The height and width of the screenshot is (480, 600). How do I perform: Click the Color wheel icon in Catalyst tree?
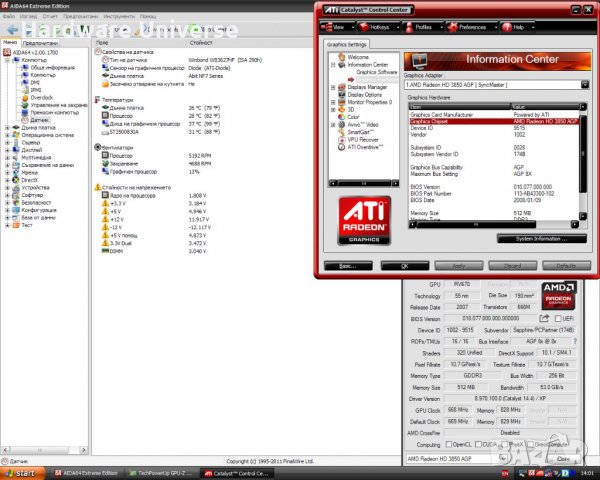pyautogui.click(x=342, y=117)
